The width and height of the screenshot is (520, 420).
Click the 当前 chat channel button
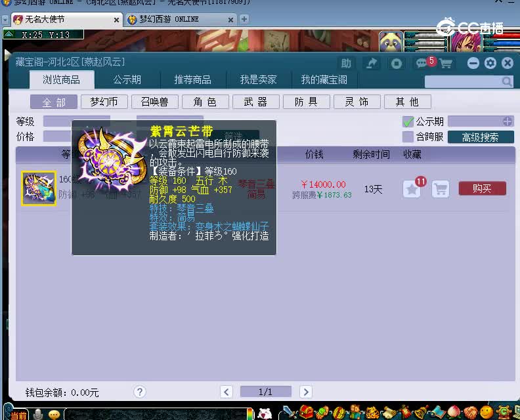[x=18, y=415]
